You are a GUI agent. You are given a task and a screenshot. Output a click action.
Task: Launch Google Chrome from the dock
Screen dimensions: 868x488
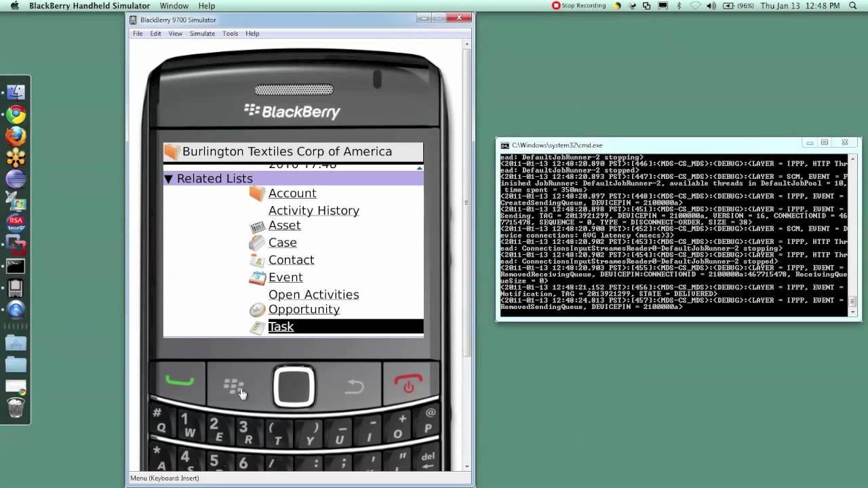click(16, 114)
